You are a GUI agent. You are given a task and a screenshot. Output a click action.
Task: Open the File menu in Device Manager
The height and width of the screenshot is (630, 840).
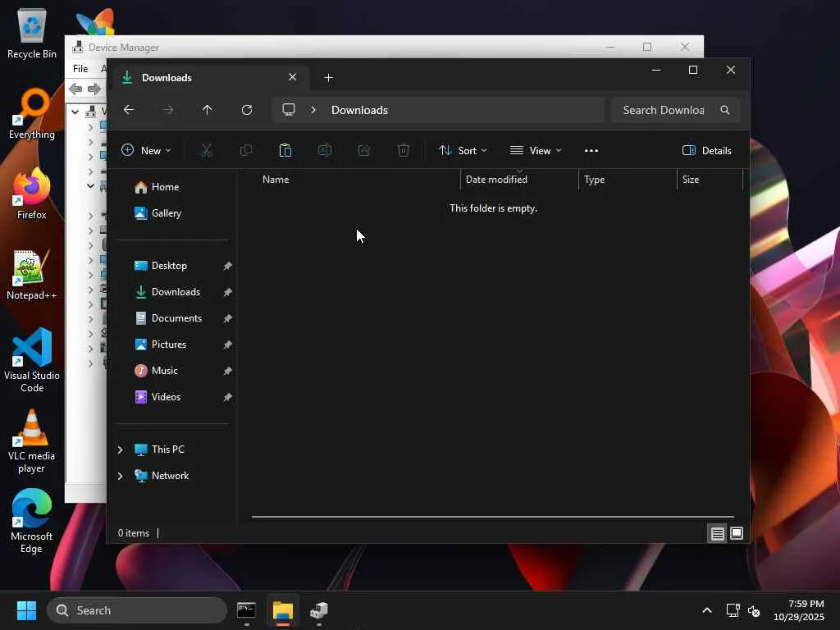coord(80,69)
